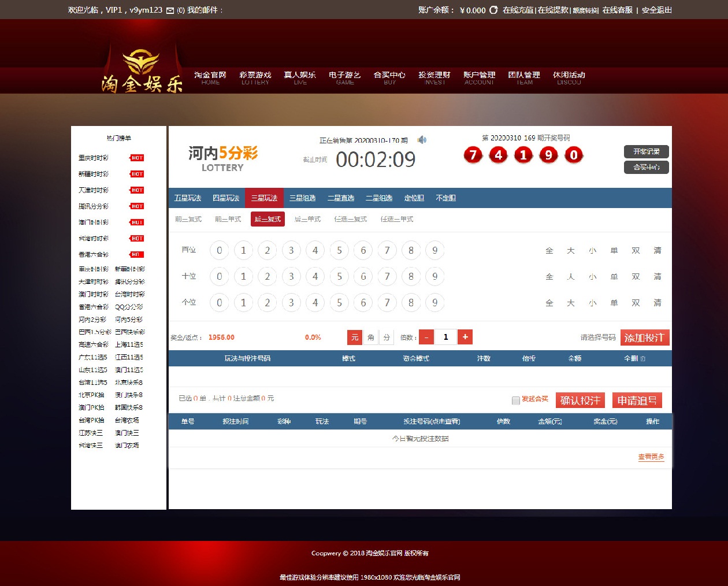The width and height of the screenshot is (728, 586).
Task: Open the 团队管理 navigation menu
Action: (x=524, y=77)
